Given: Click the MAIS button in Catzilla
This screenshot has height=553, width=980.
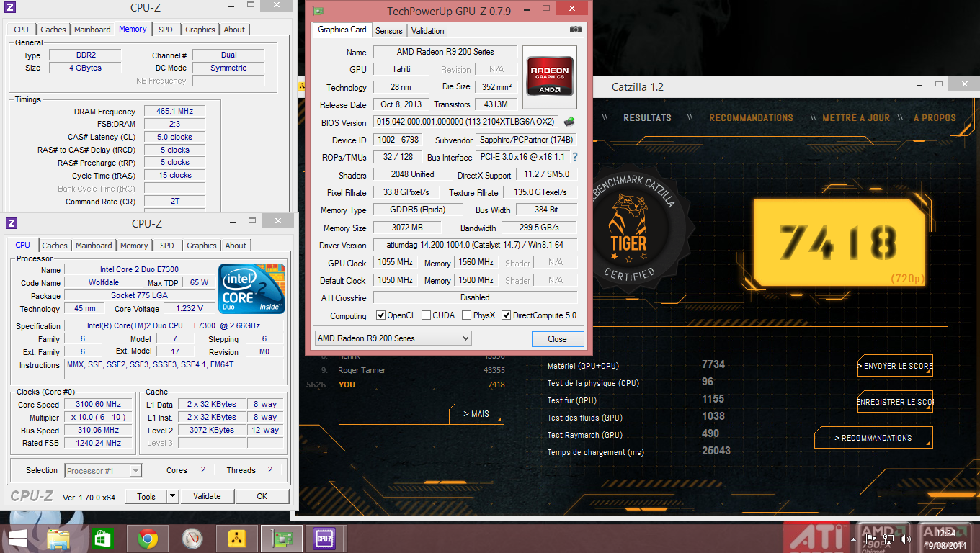Looking at the screenshot, I should pos(476,414).
